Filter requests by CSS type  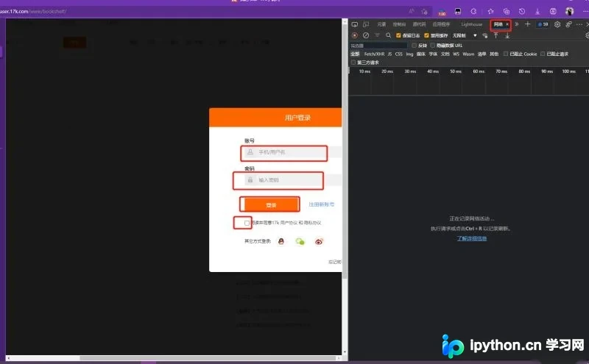[x=398, y=54]
